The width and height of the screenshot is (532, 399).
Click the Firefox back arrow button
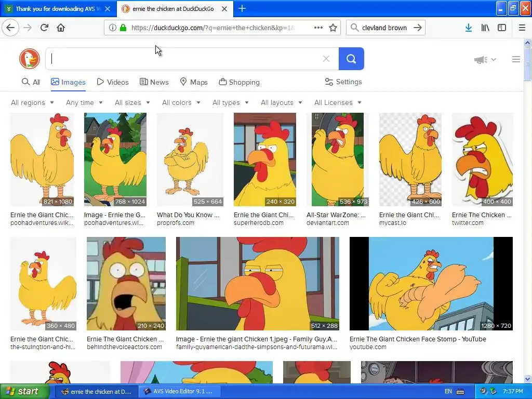click(10, 28)
